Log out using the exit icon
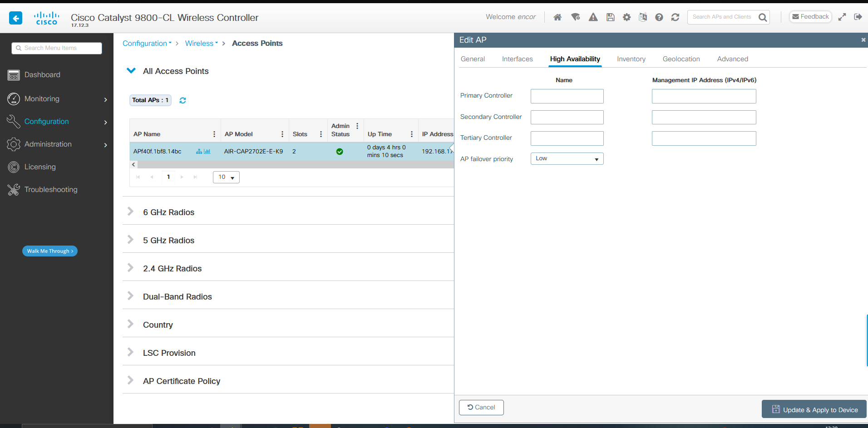Screen dimensions: 868x428 click(x=858, y=17)
